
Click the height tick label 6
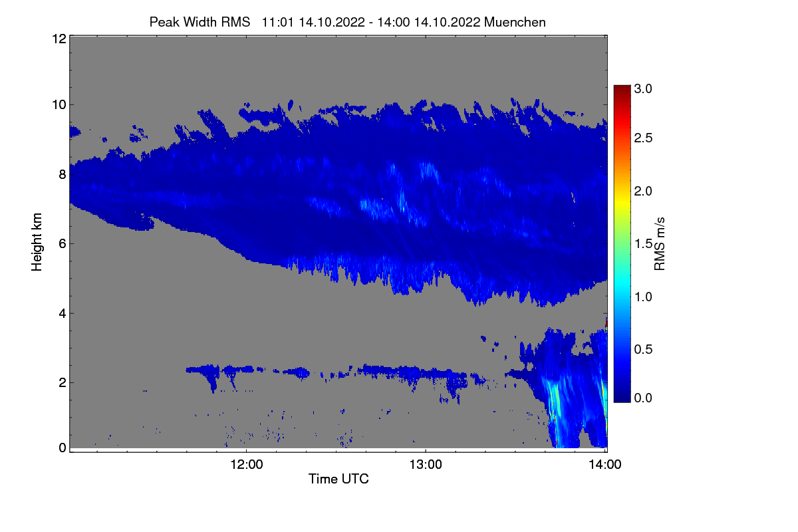62,243
